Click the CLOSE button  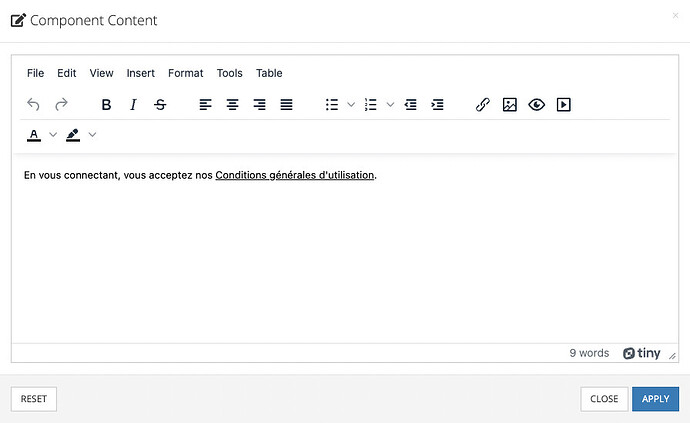pyautogui.click(x=604, y=399)
